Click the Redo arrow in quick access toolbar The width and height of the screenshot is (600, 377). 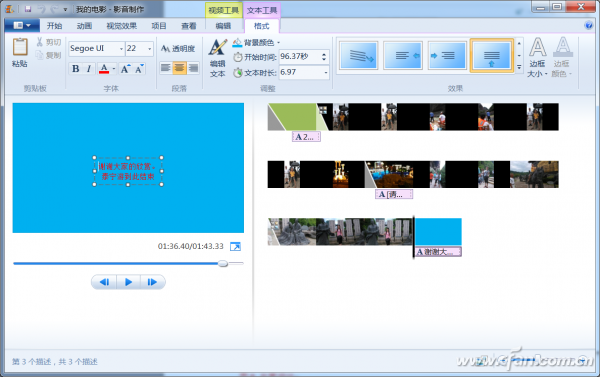click(54, 9)
